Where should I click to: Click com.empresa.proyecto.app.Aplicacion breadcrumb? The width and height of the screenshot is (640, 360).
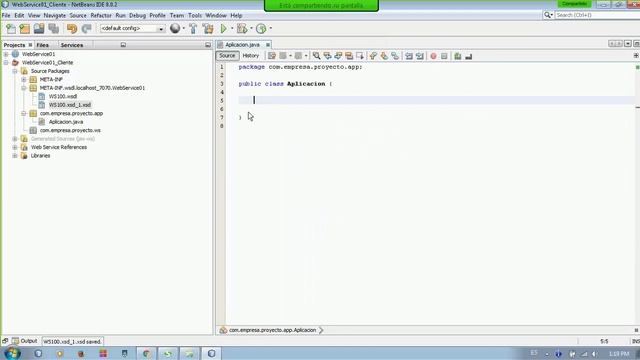point(272,330)
